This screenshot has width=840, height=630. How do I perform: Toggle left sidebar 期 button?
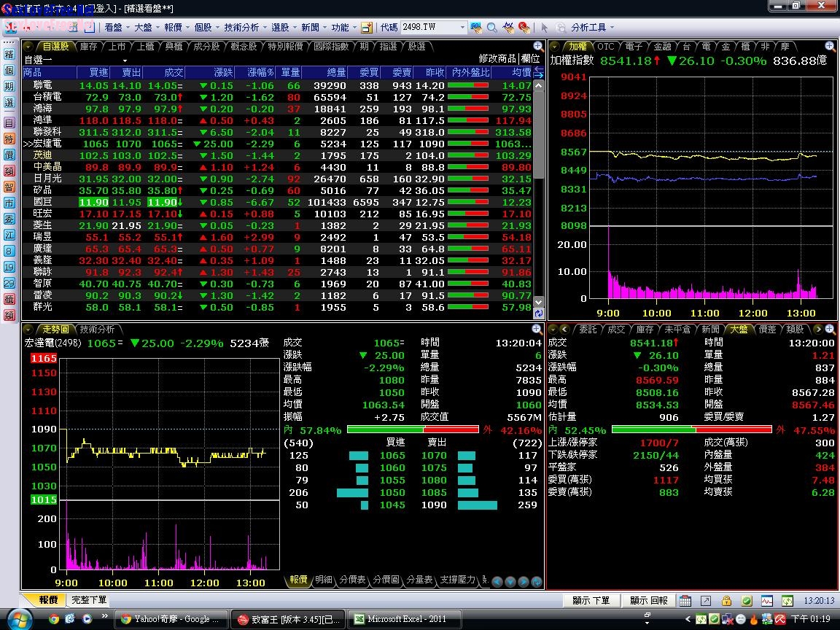9,87
